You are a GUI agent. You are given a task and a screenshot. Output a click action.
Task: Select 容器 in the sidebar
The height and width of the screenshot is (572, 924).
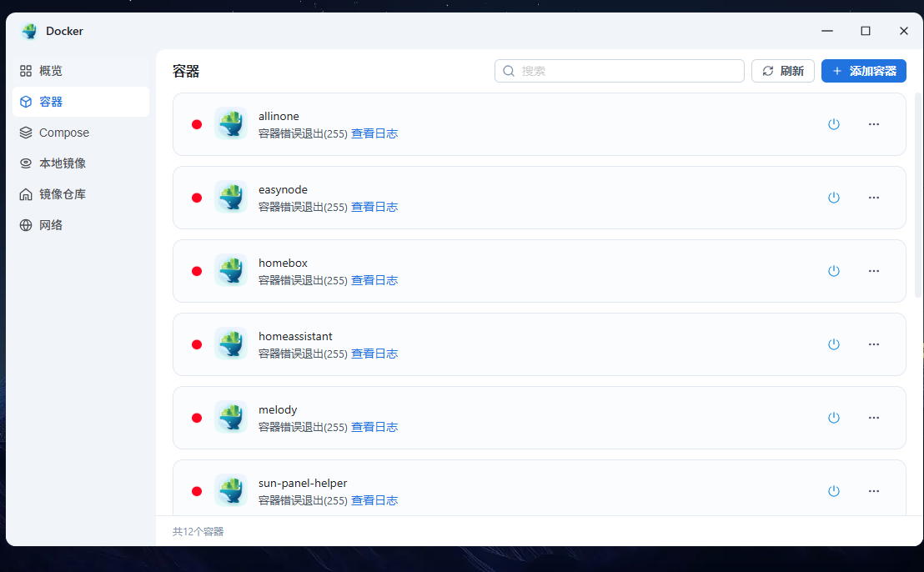(x=81, y=102)
